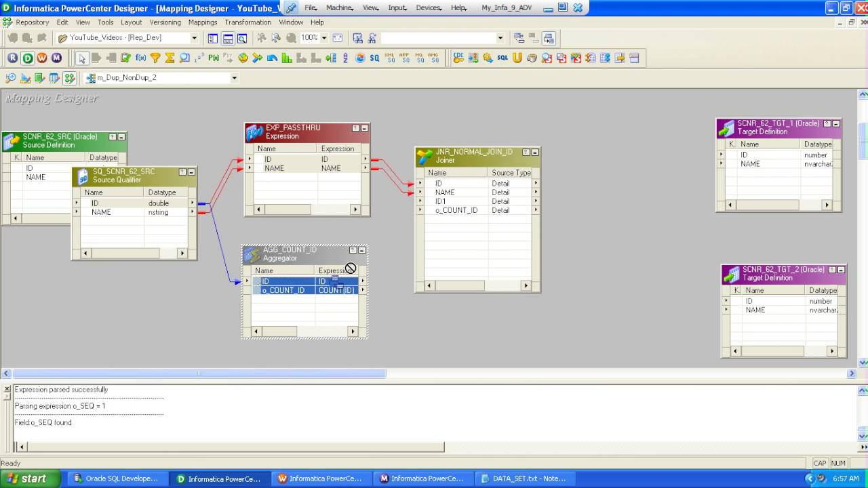Click NAME column in SCNR_62_TGT_2 target
Image resolution: width=868 pixels, height=488 pixels.
(x=755, y=310)
